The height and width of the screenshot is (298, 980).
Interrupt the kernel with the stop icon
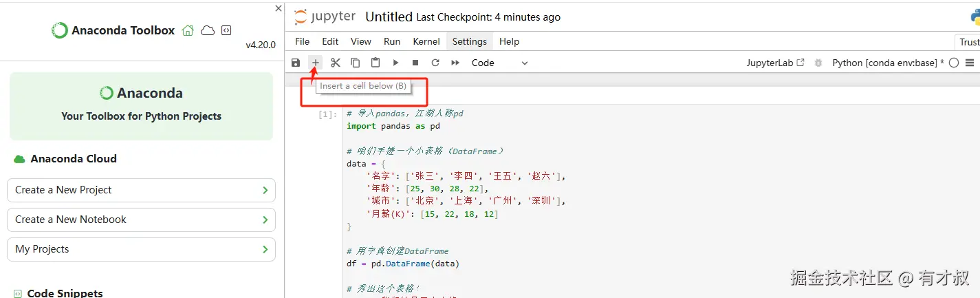pyautogui.click(x=415, y=63)
